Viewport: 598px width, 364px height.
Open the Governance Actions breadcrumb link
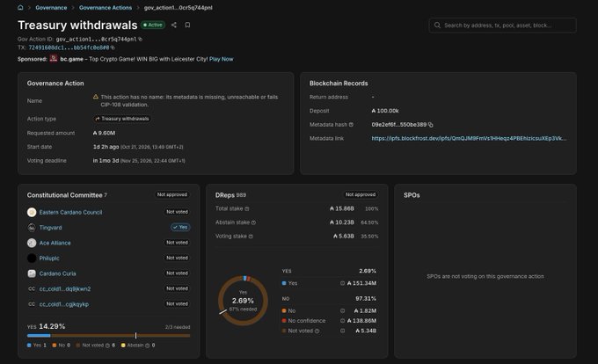point(106,8)
